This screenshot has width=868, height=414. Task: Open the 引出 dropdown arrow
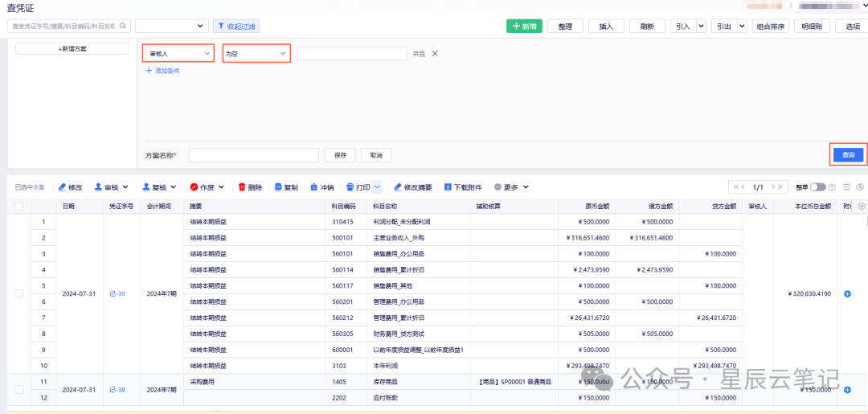tap(743, 26)
